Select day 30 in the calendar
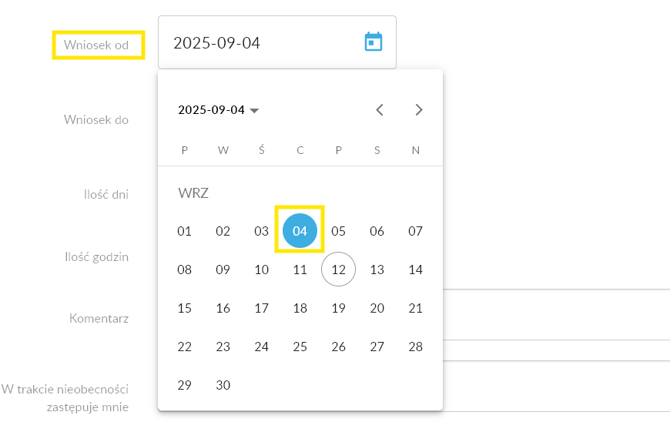This screenshot has width=670, height=432. pyautogui.click(x=223, y=385)
